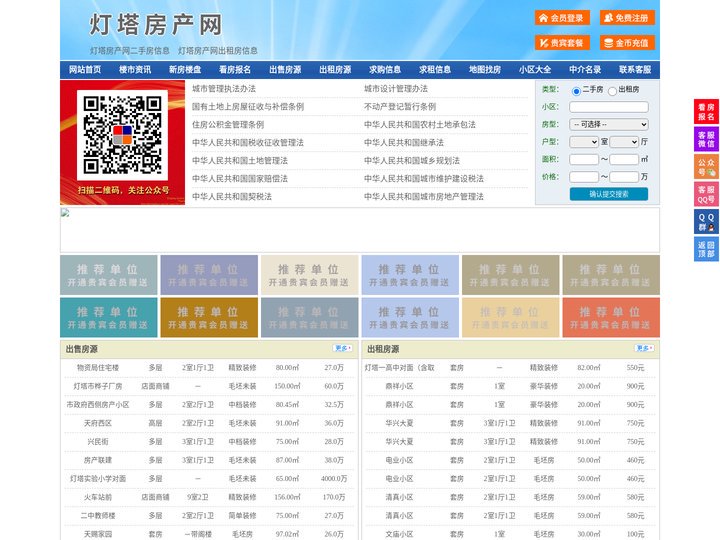The width and height of the screenshot is (720, 540).
Task: Open the 室 room count dropdown
Action: click(x=584, y=142)
